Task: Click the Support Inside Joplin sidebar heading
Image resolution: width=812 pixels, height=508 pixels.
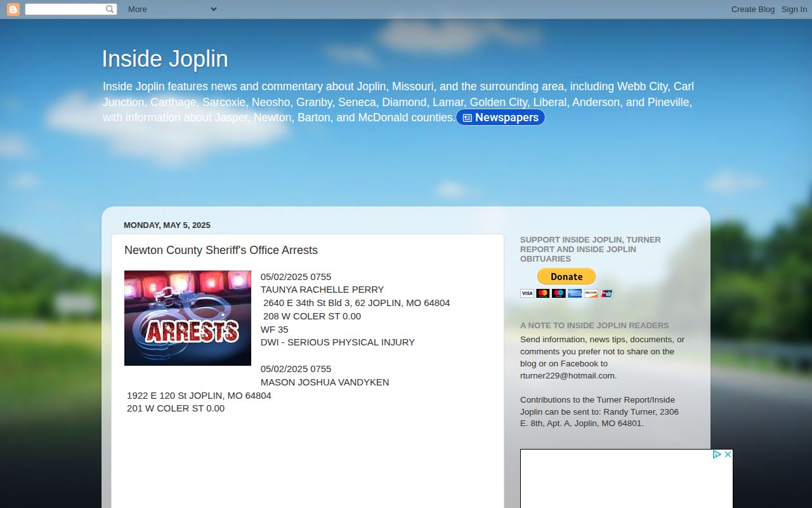Action: 591,249
